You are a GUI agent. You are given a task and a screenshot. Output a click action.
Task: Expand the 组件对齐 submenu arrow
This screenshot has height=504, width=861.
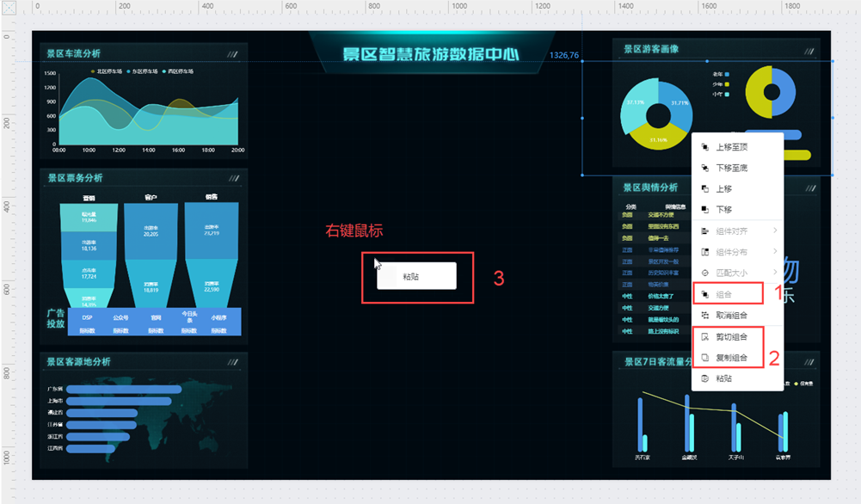[775, 230]
